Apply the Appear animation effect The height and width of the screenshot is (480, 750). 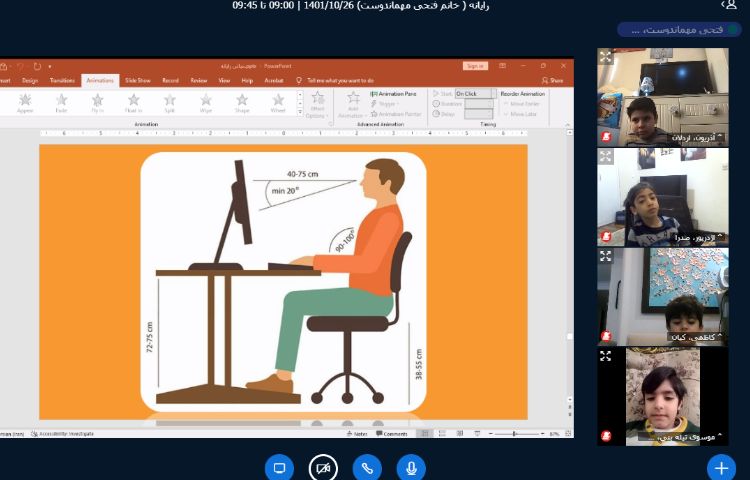click(25, 102)
